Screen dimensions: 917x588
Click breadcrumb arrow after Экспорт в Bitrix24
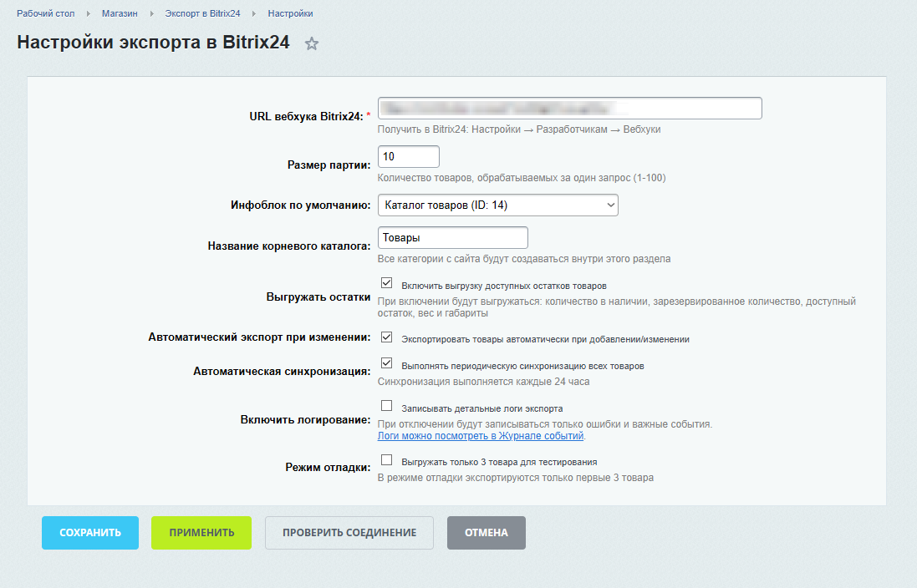[254, 13]
